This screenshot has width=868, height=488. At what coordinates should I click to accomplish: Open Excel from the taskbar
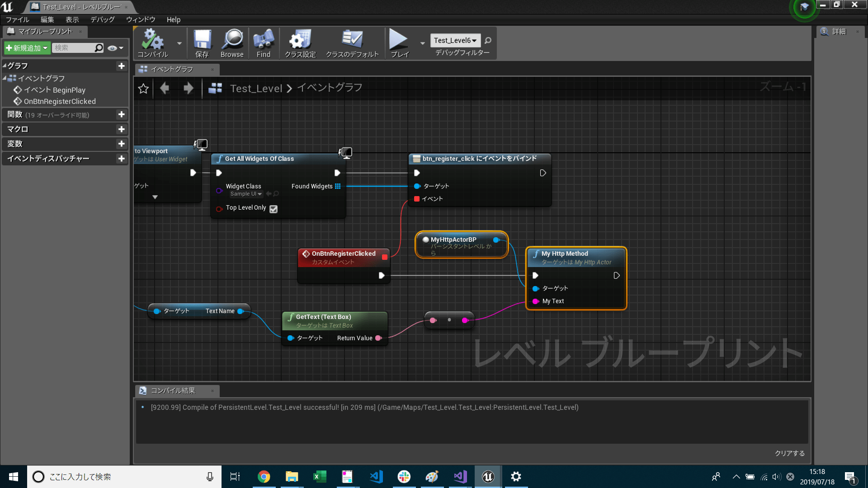click(320, 477)
